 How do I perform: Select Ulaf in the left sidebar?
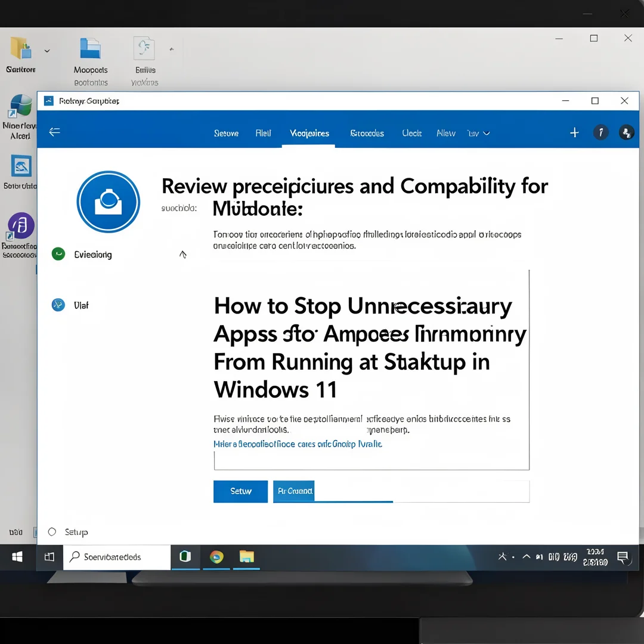tap(81, 305)
